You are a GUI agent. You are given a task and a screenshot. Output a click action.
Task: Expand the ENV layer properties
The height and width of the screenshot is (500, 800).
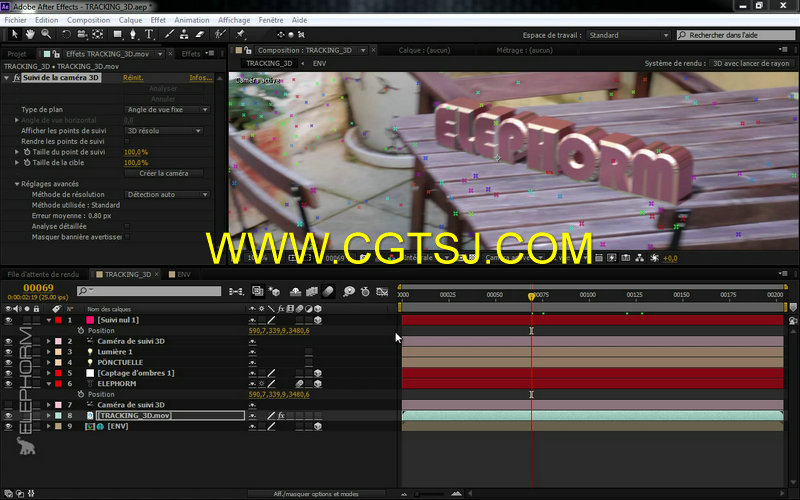pos(49,427)
